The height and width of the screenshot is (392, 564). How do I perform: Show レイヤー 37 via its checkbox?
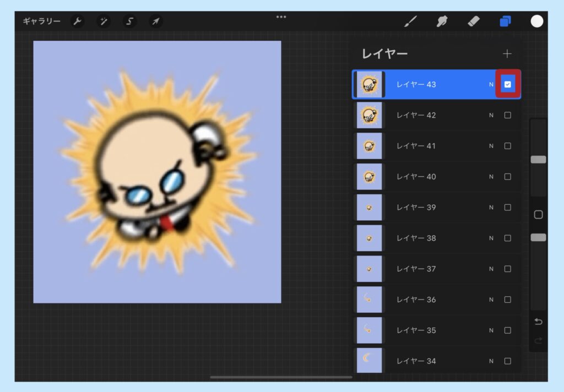(x=507, y=269)
